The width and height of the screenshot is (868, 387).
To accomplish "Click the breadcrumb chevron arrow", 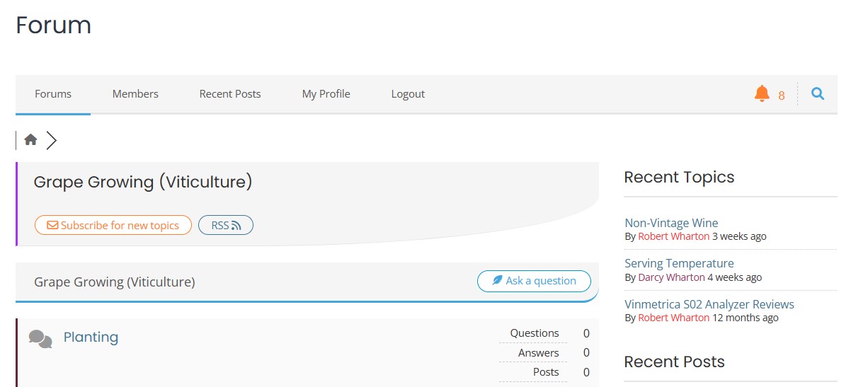I will click(51, 140).
